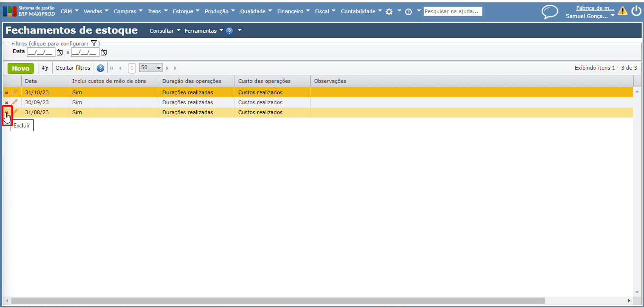Click the delete icon for 31/08/23 row

click(7, 113)
